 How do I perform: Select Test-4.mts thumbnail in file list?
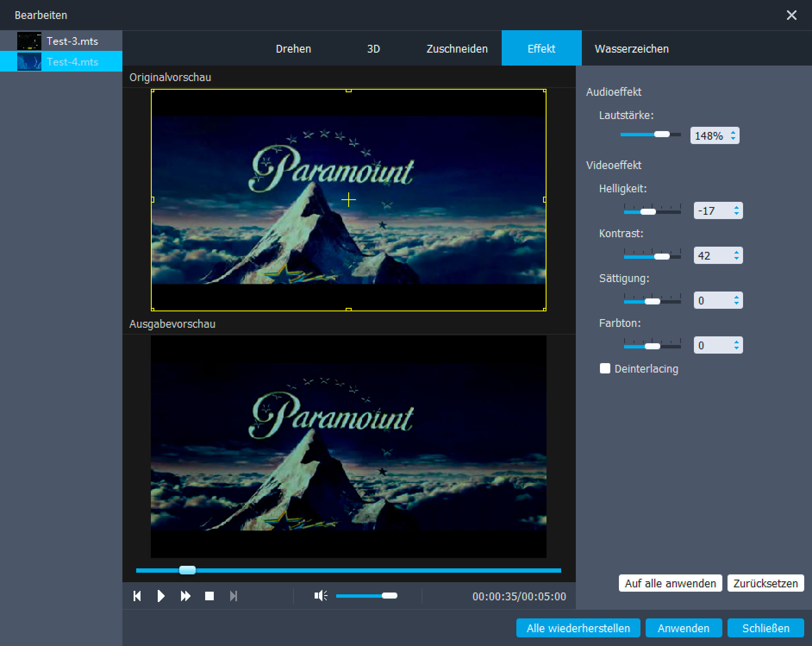(29, 62)
